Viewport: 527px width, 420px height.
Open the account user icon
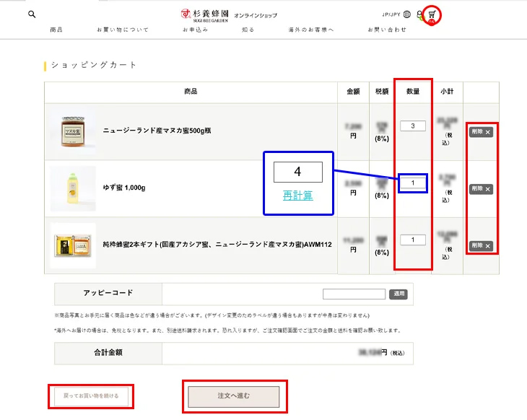[x=419, y=14]
